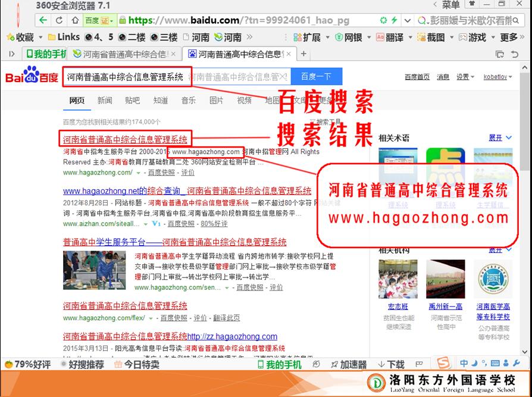
Task: Open the 禹州新一高 related institution link
Action: click(446, 307)
